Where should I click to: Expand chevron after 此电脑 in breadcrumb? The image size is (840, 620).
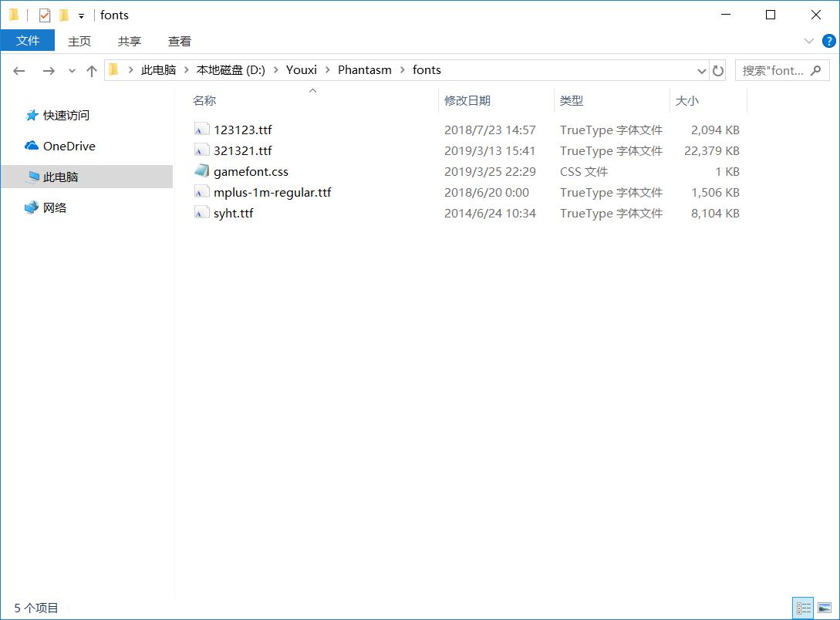pyautogui.click(x=187, y=70)
